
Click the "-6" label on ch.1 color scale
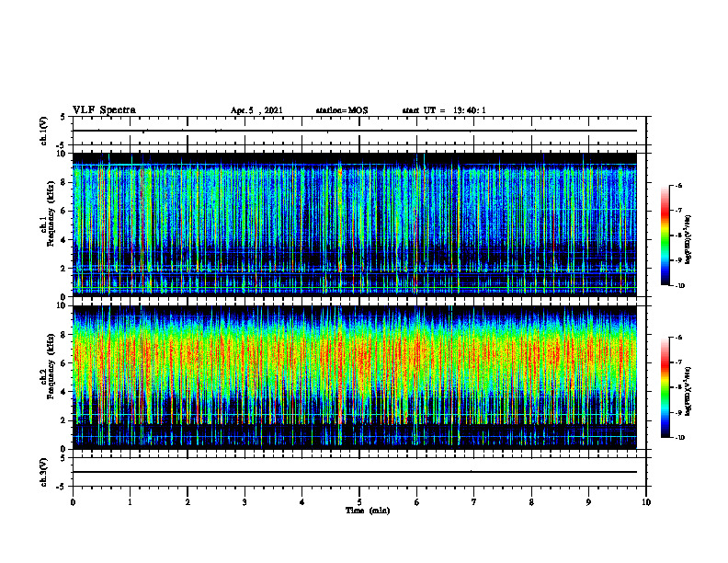coord(678,185)
